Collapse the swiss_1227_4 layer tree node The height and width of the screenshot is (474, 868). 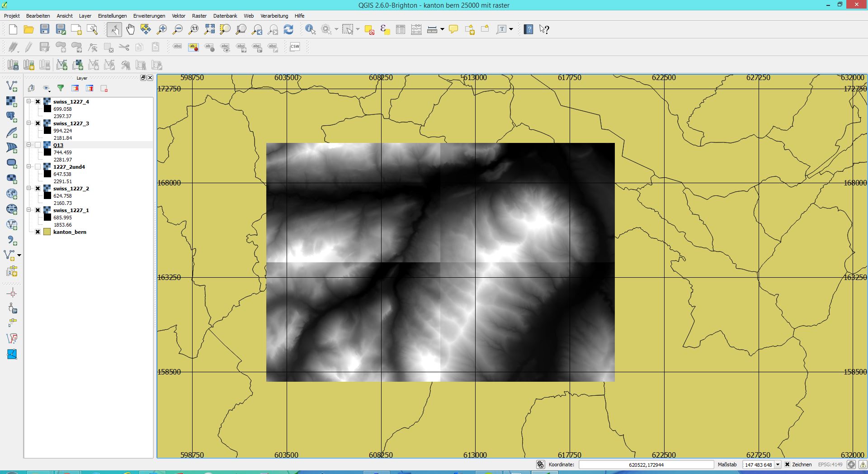(29, 101)
